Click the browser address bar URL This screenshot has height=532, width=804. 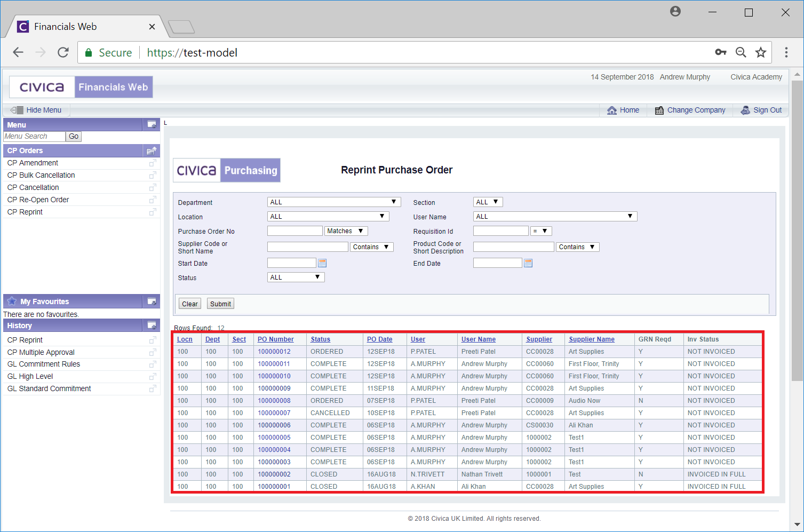(192, 52)
